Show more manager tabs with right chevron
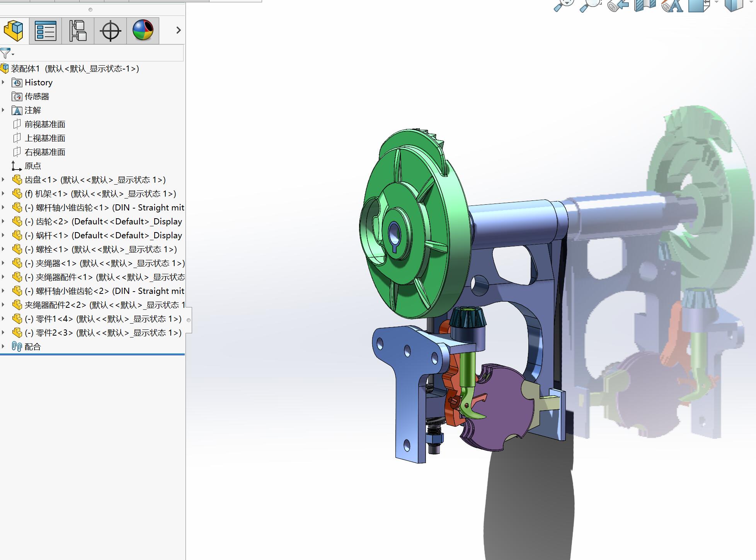 point(178,30)
